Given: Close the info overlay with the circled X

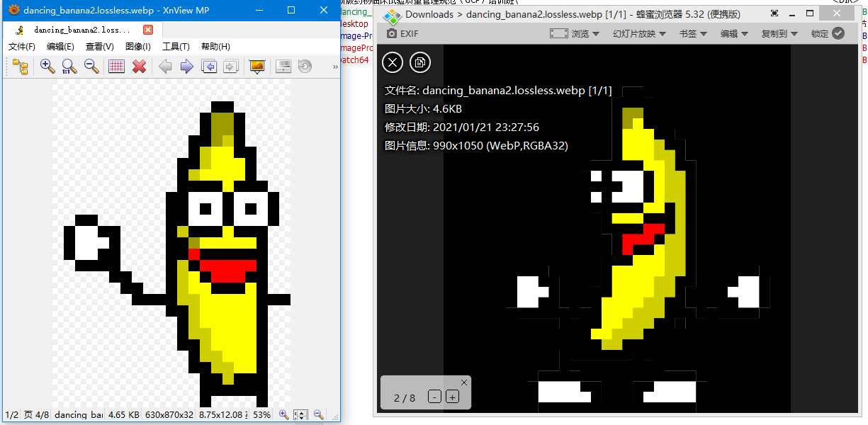Looking at the screenshot, I should coord(393,62).
